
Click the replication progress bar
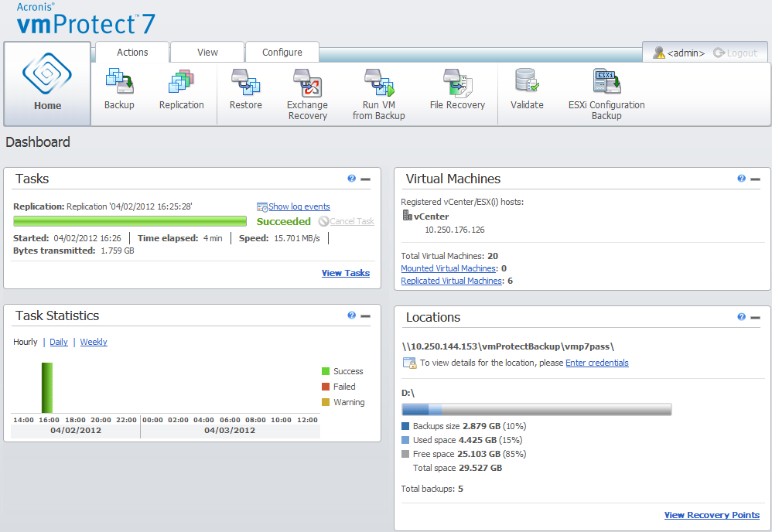[132, 222]
